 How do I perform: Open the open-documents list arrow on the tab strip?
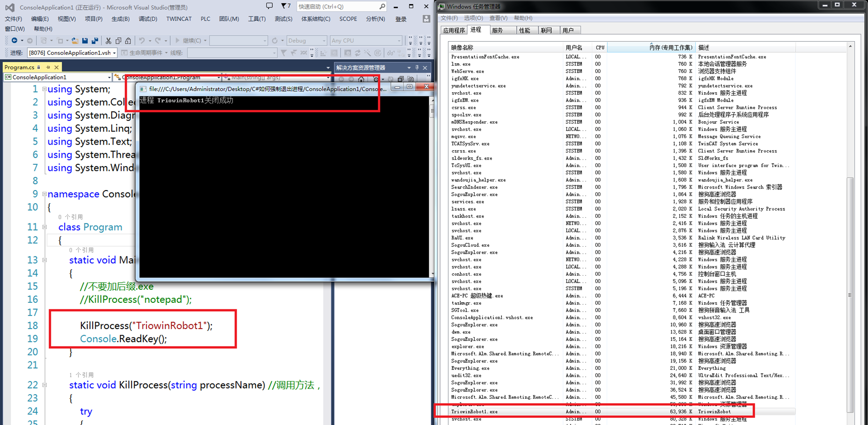328,68
